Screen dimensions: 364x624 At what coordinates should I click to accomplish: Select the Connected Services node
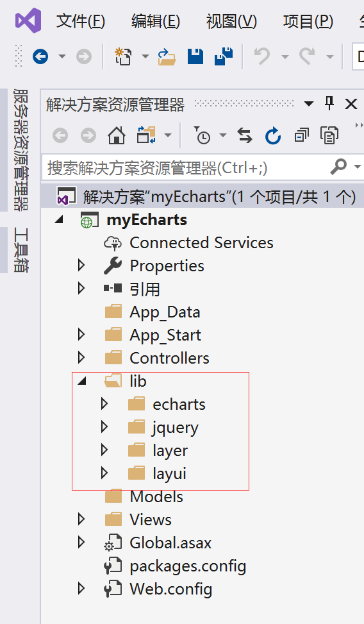point(201,243)
